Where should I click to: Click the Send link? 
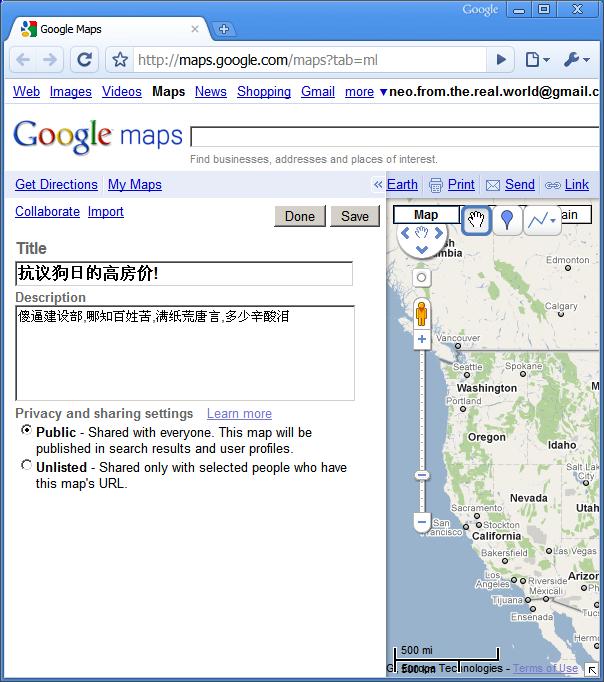pos(520,184)
